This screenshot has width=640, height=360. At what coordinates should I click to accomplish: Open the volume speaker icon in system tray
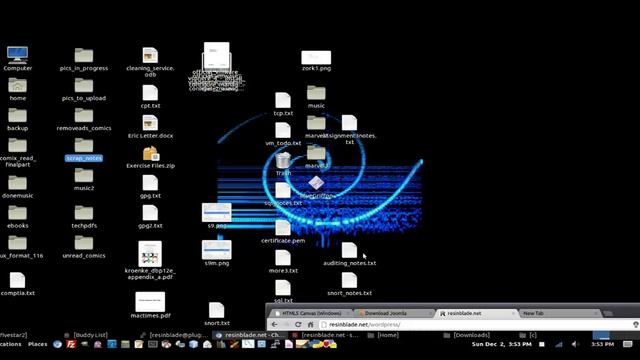tap(575, 344)
